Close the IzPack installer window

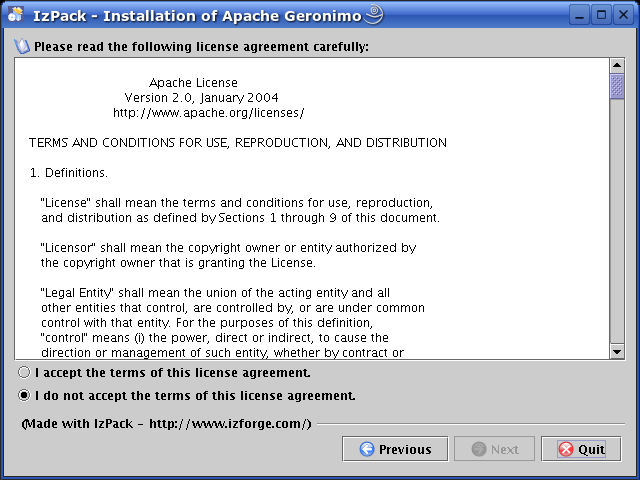623,15
